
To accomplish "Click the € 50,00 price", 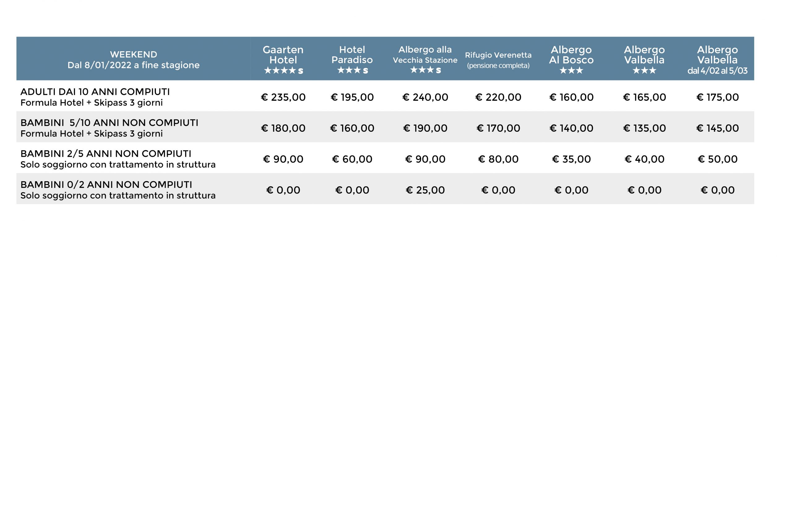I will pos(717,159).
